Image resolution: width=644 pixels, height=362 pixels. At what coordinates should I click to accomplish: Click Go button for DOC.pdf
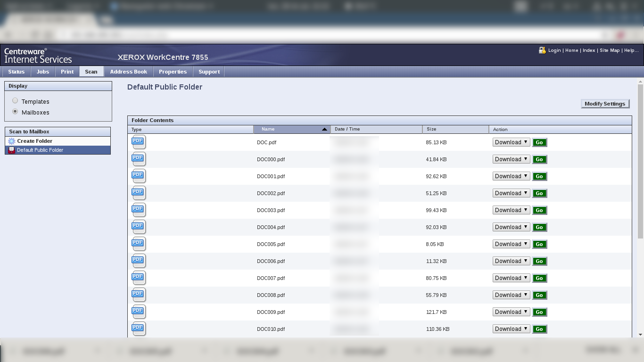point(539,142)
